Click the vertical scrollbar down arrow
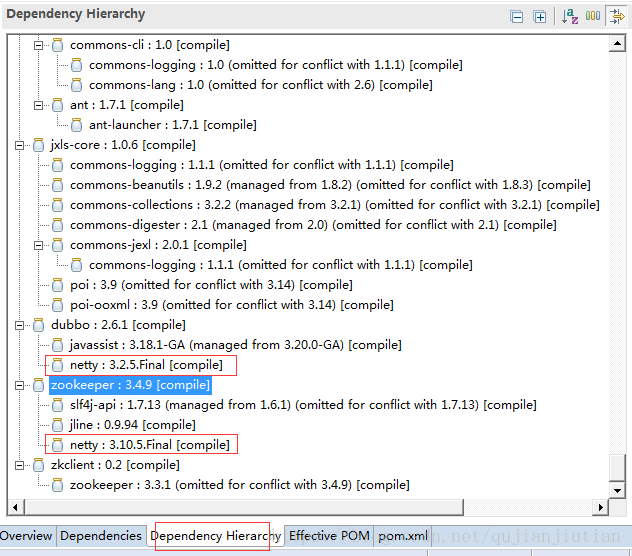 pyautogui.click(x=617, y=490)
